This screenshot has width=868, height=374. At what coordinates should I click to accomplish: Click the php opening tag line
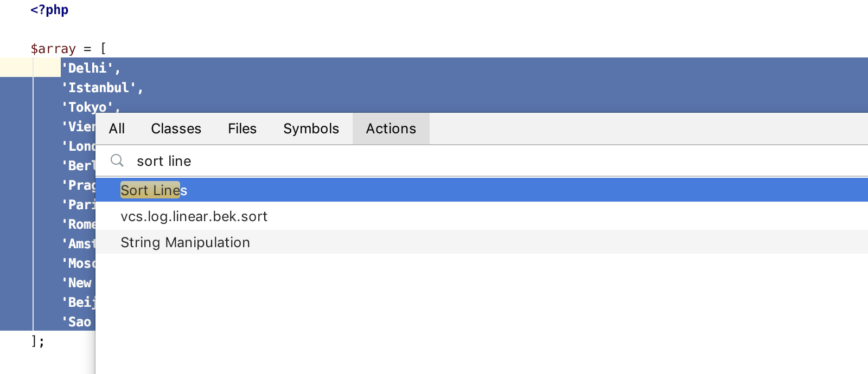[x=49, y=9]
